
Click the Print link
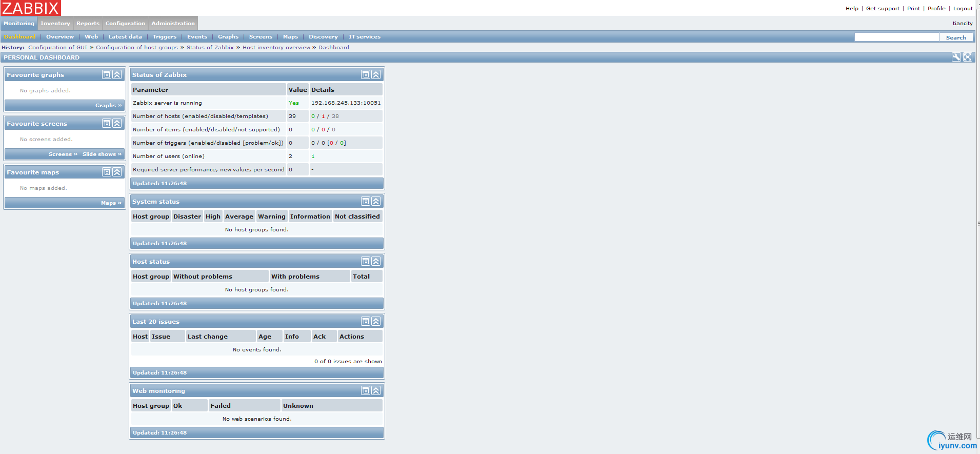(x=913, y=9)
